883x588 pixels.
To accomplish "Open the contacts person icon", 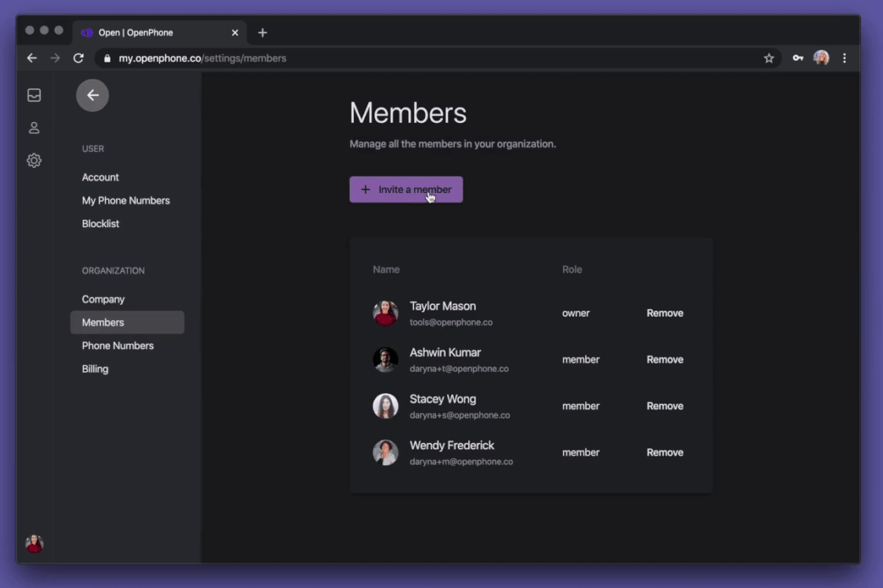I will coord(35,128).
